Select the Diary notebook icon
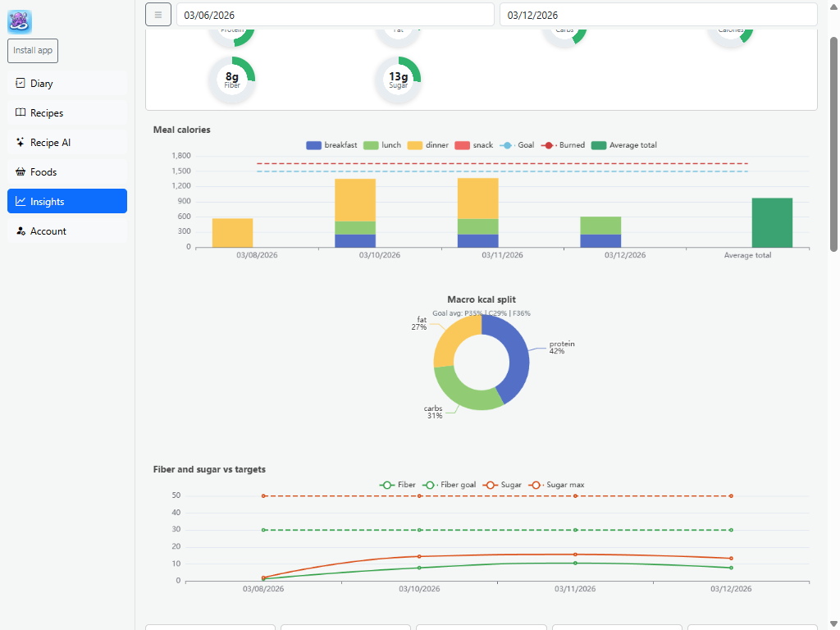The width and height of the screenshot is (840, 630). pyautogui.click(x=21, y=83)
